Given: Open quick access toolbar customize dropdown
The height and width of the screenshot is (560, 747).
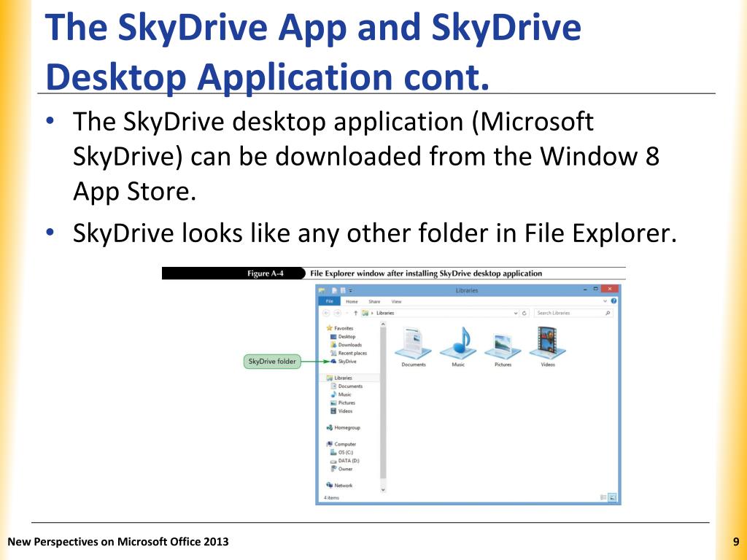Looking at the screenshot, I should click(351, 290).
